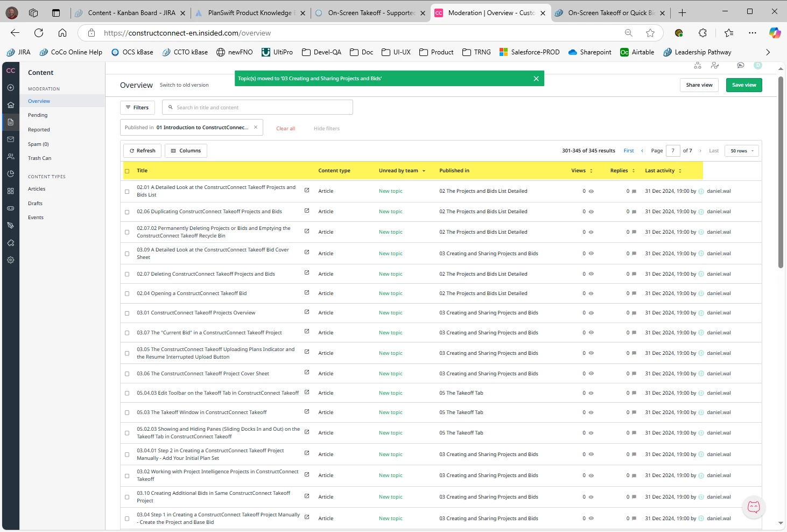787x532 pixels.
Task: Remove the 'Published in' filter chip
Action: pos(256,128)
